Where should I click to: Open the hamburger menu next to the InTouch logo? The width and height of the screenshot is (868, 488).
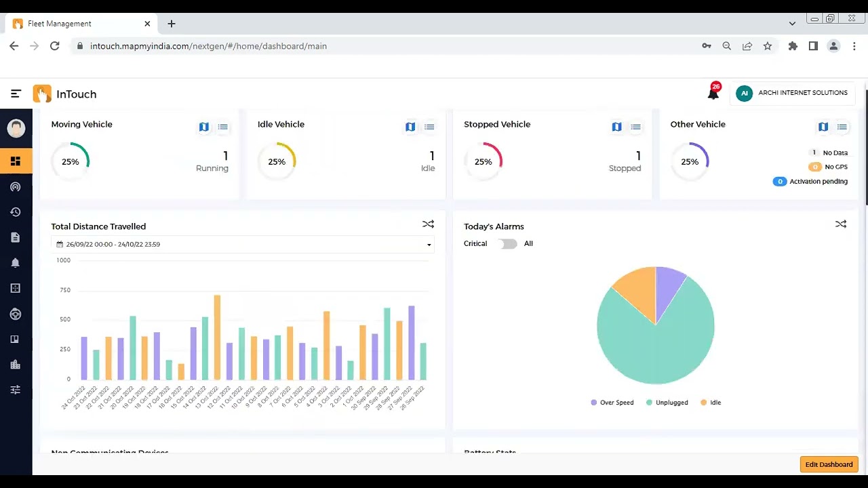[16, 94]
